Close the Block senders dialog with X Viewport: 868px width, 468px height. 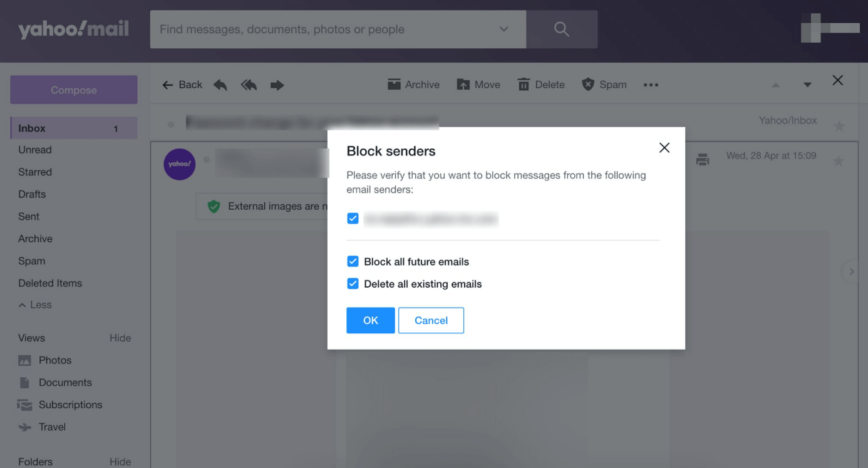point(664,148)
